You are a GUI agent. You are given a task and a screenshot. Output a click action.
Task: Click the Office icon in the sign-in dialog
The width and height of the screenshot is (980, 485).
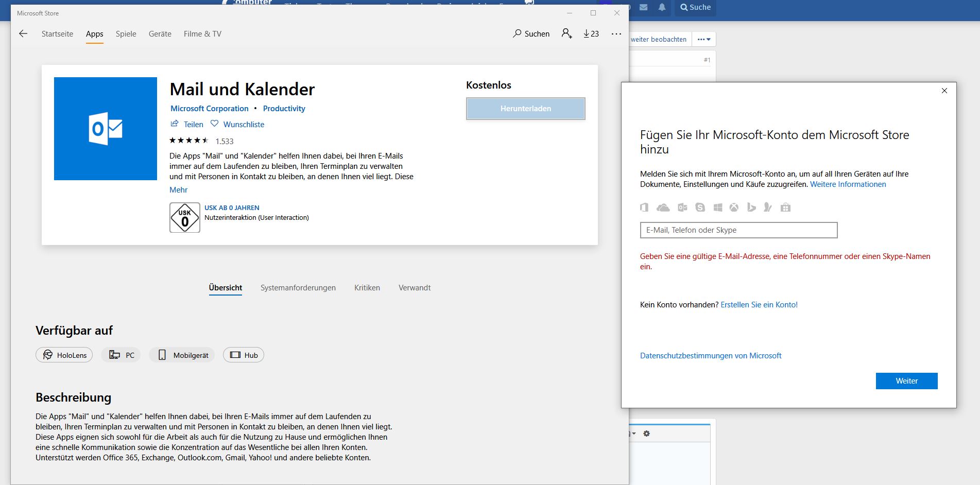click(644, 207)
